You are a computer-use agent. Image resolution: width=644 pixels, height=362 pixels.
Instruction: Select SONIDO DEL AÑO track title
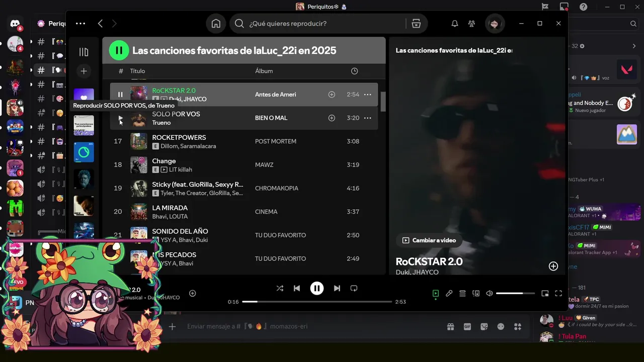[180, 231]
